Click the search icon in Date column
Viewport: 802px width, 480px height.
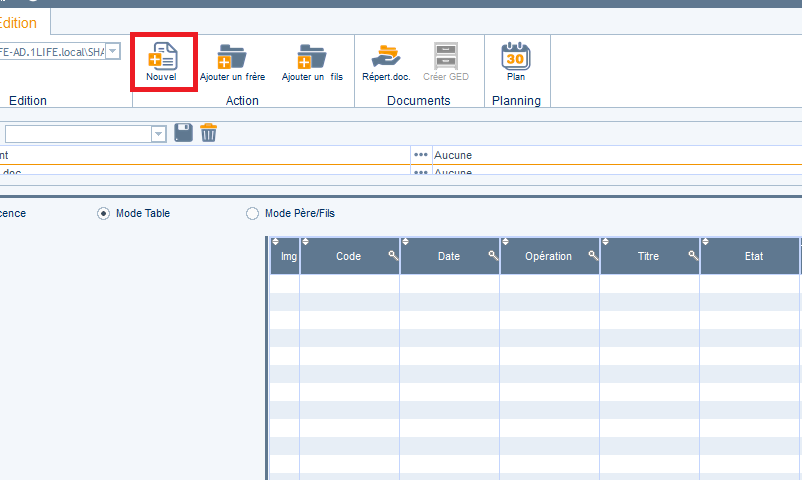point(493,256)
